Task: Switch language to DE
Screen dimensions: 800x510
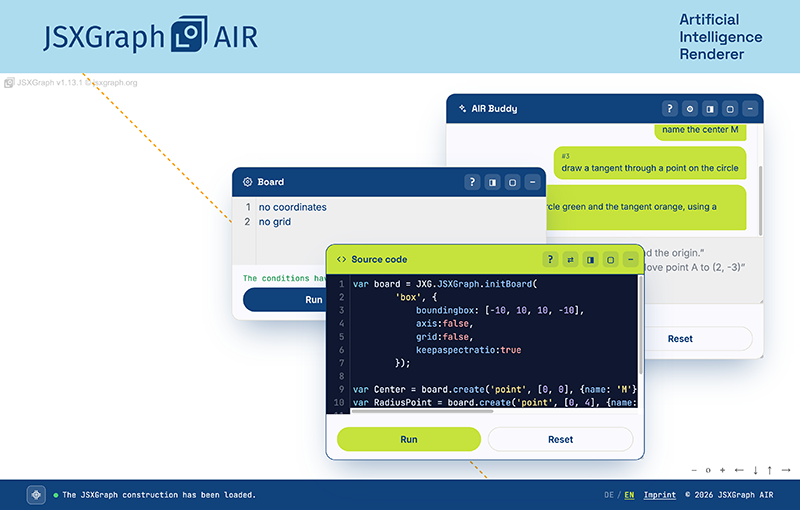Action: click(x=609, y=495)
